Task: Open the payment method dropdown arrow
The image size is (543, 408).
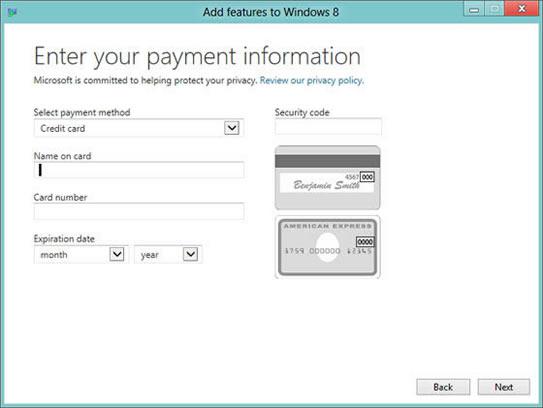Action: 232,128
